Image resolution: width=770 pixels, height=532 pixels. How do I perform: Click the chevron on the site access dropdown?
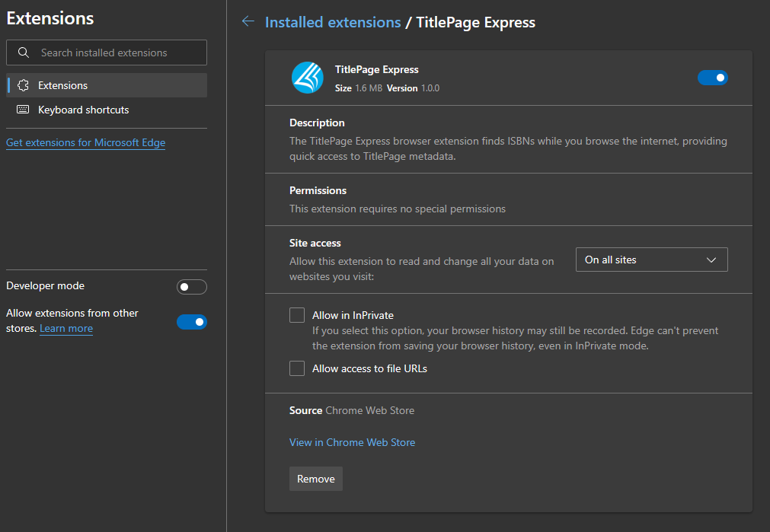click(712, 259)
